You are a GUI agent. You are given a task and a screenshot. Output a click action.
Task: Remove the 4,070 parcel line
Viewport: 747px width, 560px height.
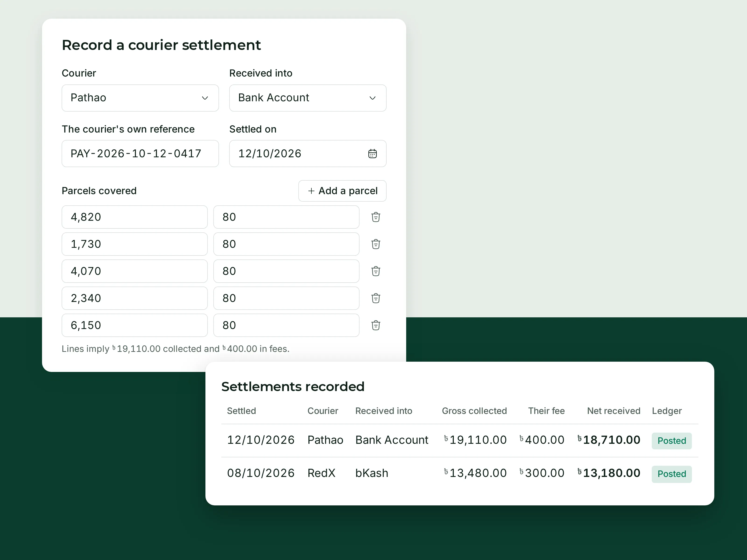point(376,271)
